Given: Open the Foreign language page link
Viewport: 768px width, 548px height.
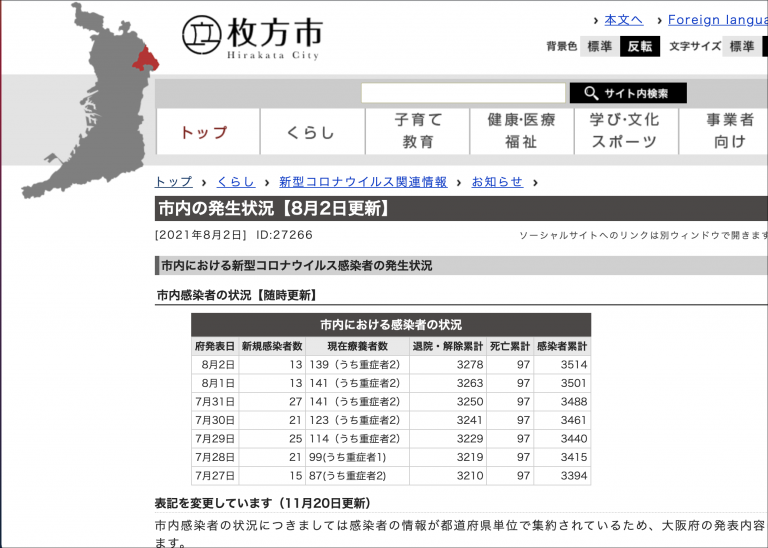Looking at the screenshot, I should (x=717, y=20).
